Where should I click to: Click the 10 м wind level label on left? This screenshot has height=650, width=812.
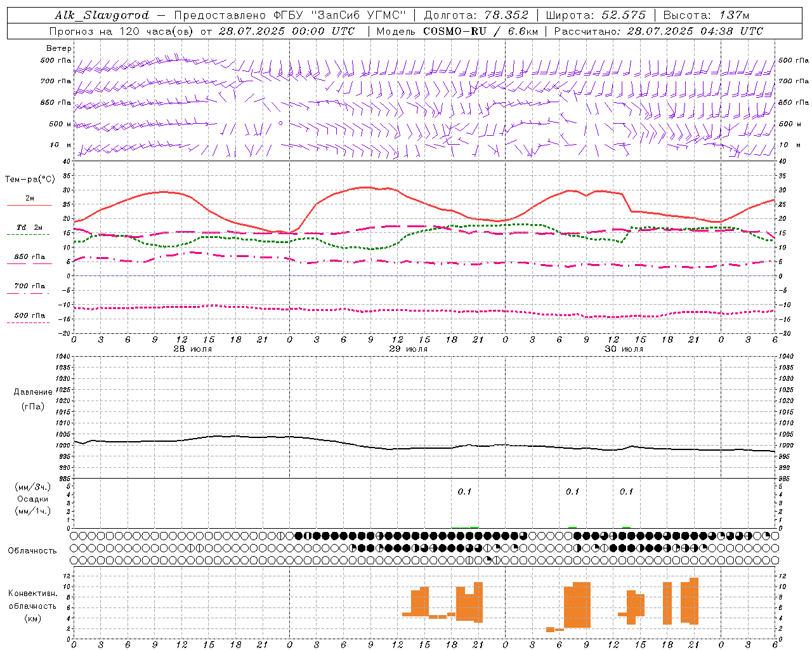[61, 145]
